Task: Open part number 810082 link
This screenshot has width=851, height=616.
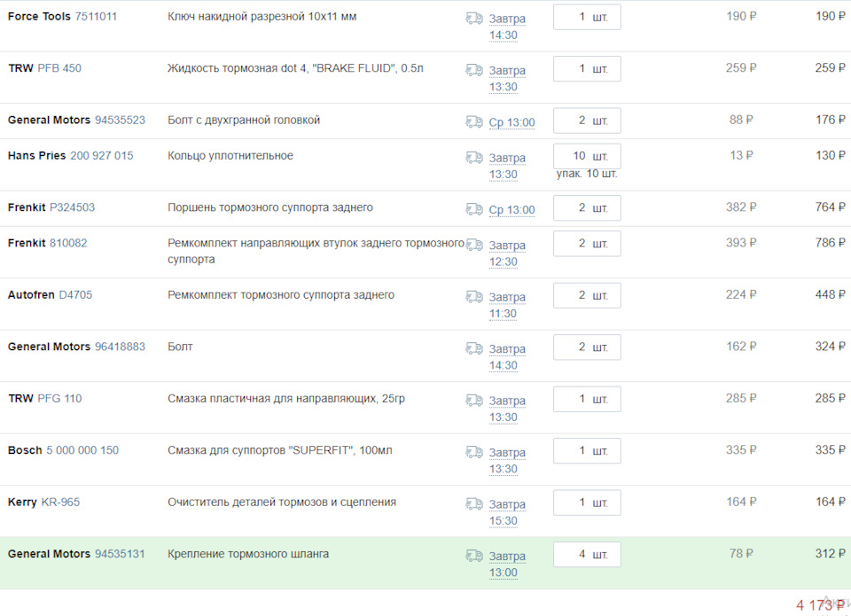Action: [x=68, y=243]
